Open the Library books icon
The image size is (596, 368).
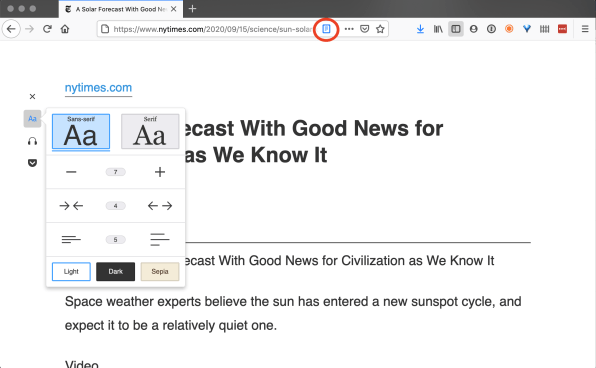click(x=438, y=29)
